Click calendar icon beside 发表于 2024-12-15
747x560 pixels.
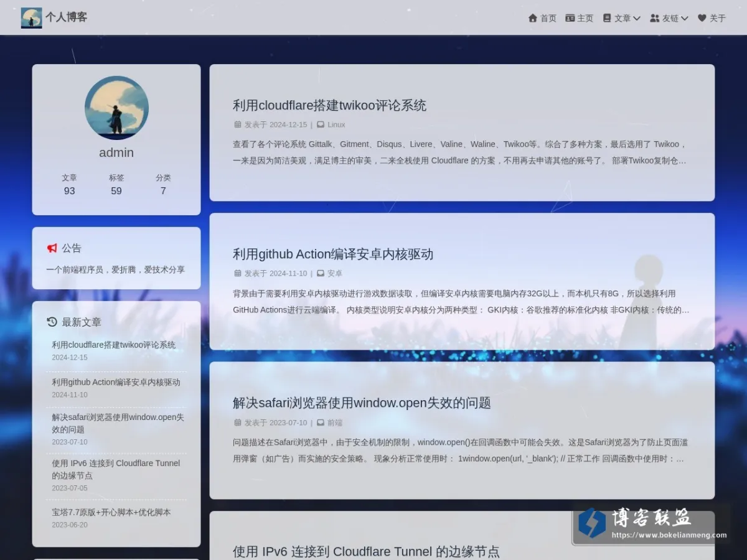pyautogui.click(x=238, y=124)
